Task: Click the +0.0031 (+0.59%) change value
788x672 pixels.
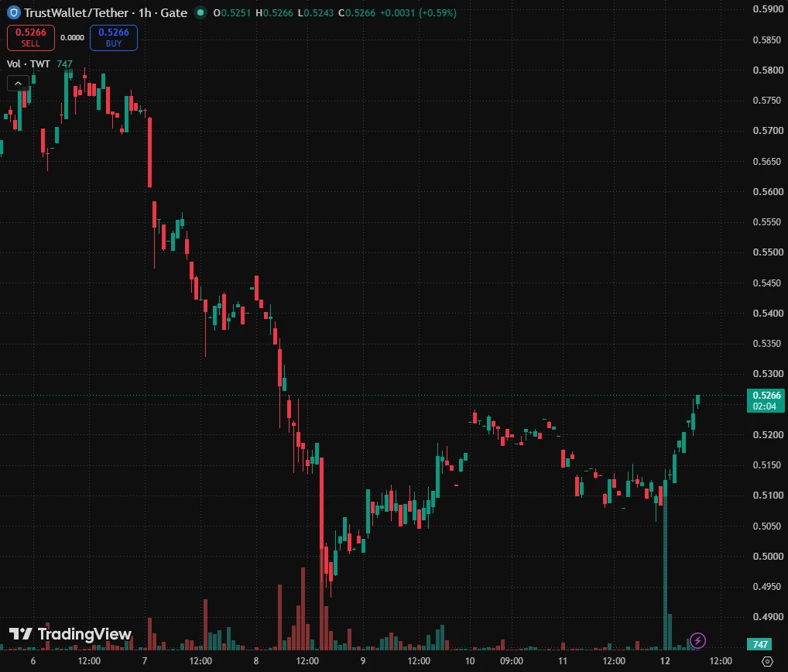Action: [418, 12]
